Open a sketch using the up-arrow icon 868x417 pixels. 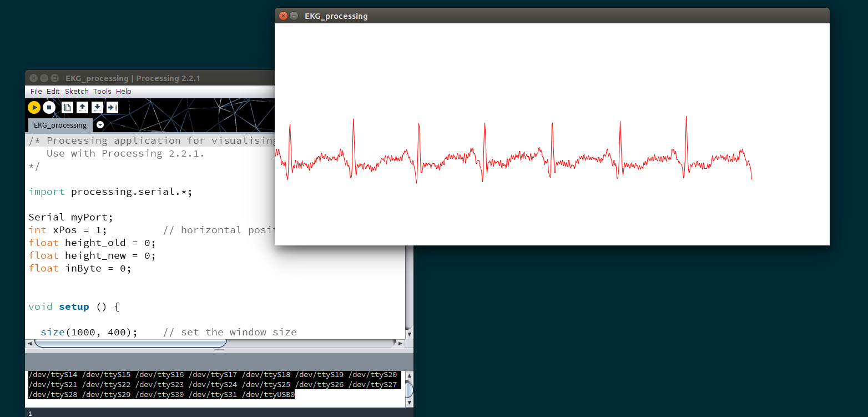82,107
